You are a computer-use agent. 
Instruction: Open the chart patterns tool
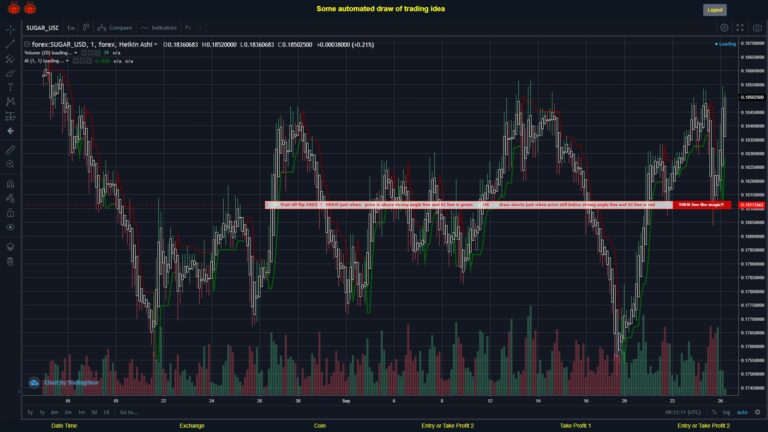point(10,101)
